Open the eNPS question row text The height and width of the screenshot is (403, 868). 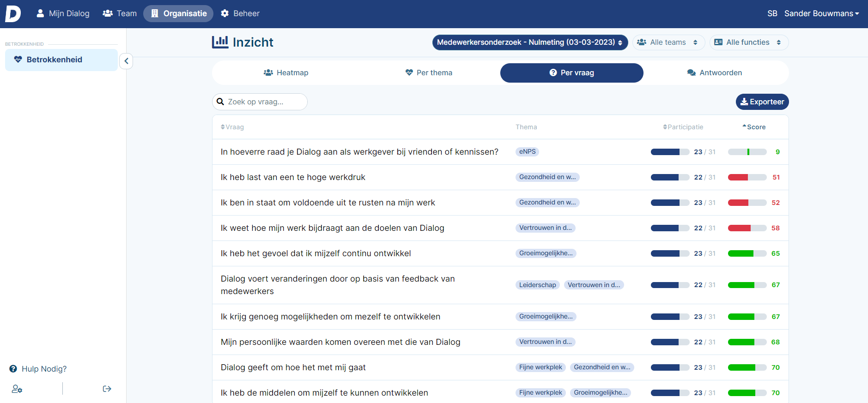[x=359, y=152]
